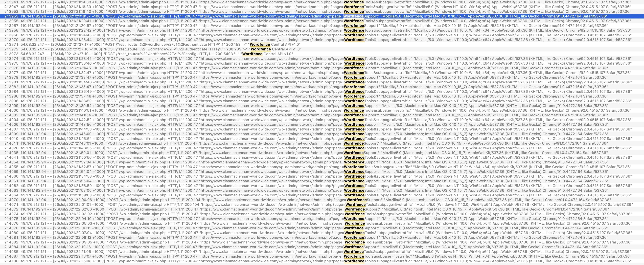Screen dimensions: 644x265
Task: Select result row 214020
Action: coord(322,148)
